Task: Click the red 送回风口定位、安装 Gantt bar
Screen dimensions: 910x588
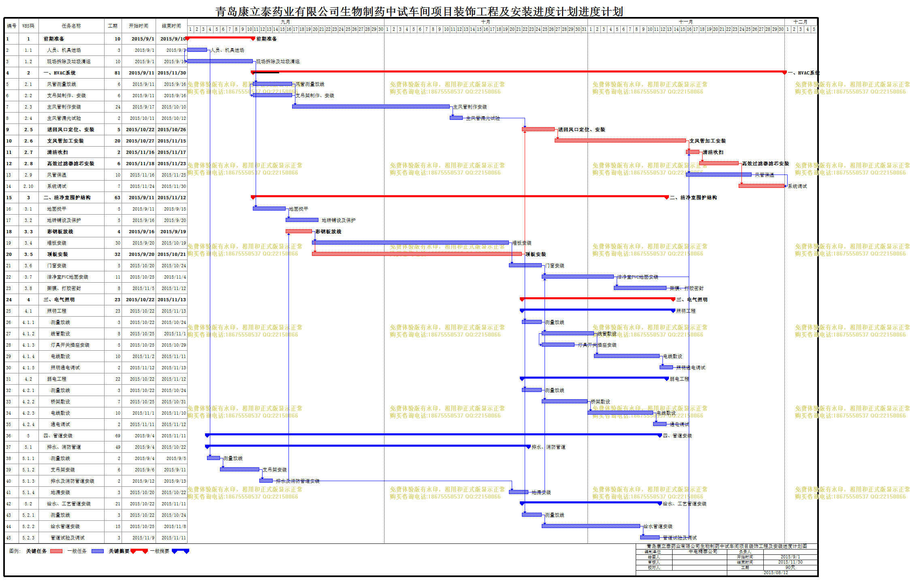Action: coord(538,129)
